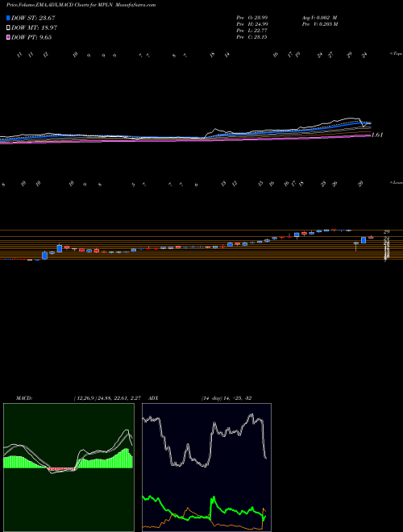Click the last red candlestick on the price chart
Image resolution: width=403 pixels, height=532 pixels.
click(371, 238)
